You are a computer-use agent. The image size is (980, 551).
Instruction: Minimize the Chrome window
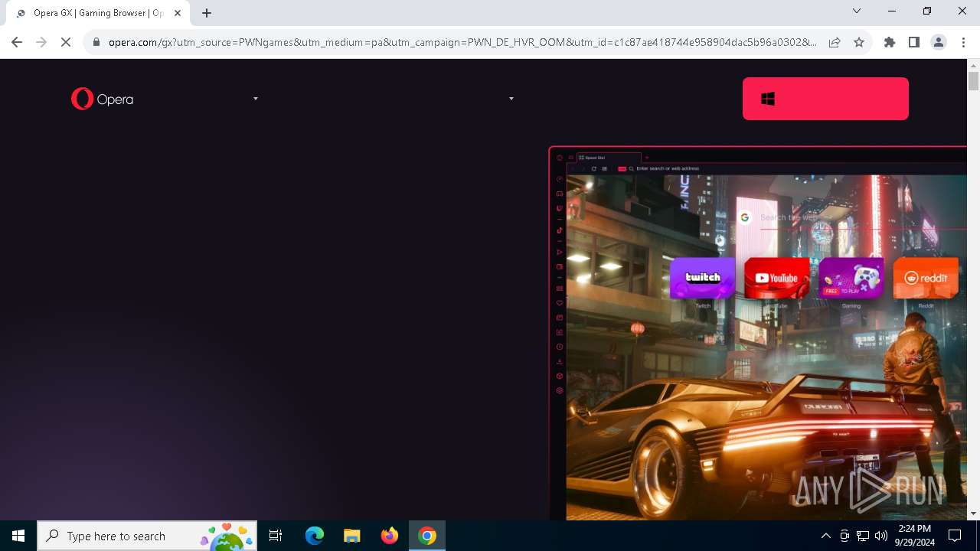click(x=892, y=11)
